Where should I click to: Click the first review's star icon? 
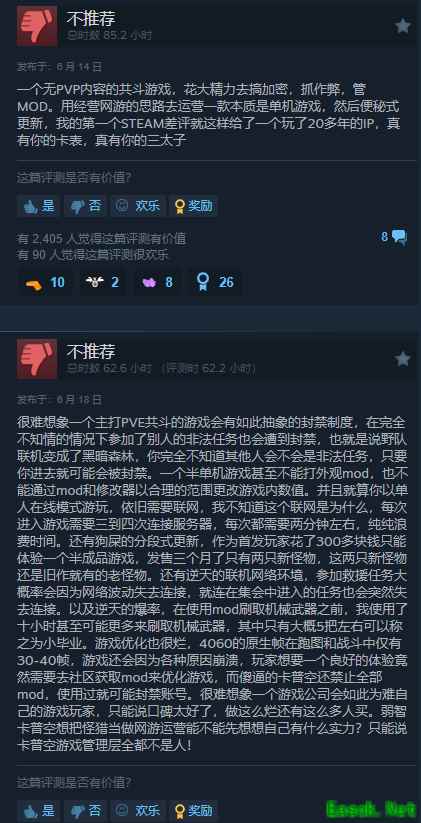(402, 26)
